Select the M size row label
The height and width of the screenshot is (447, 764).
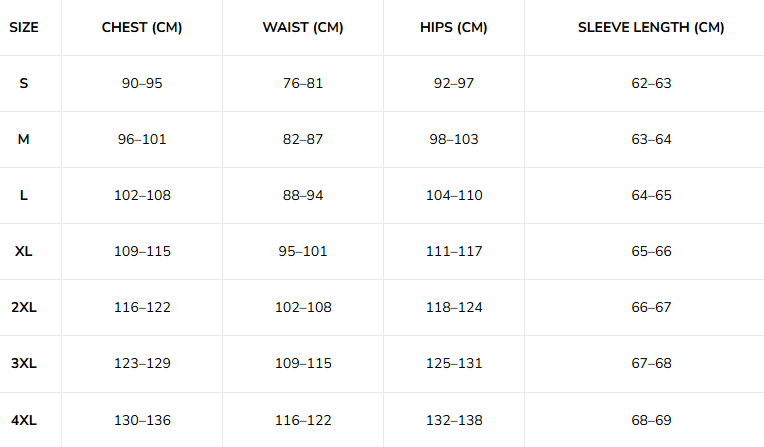pos(24,139)
